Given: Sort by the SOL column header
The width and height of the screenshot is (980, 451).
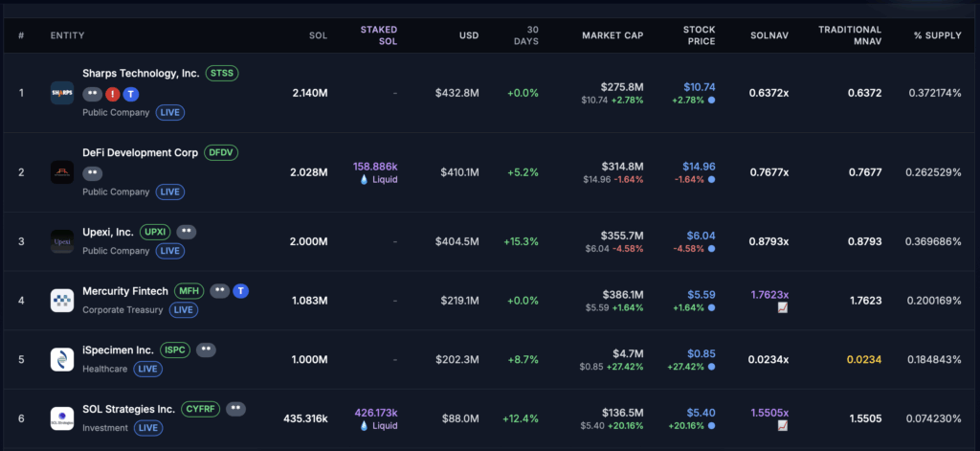Looking at the screenshot, I should tap(318, 35).
